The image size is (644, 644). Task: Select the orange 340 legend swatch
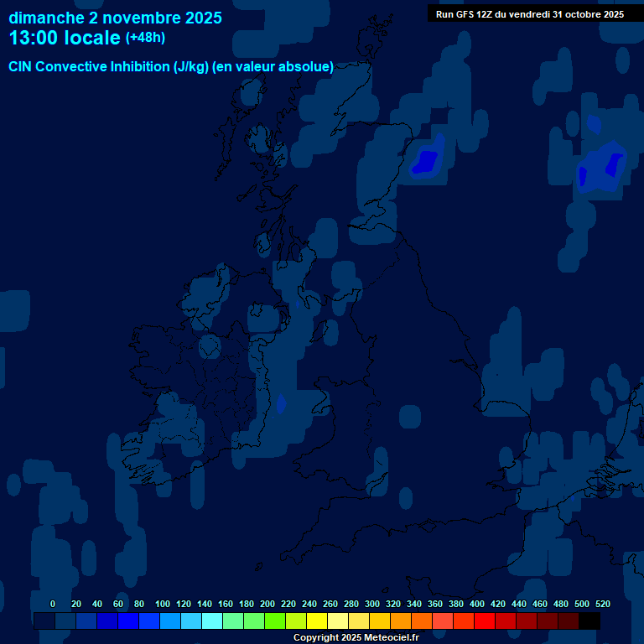(422, 621)
